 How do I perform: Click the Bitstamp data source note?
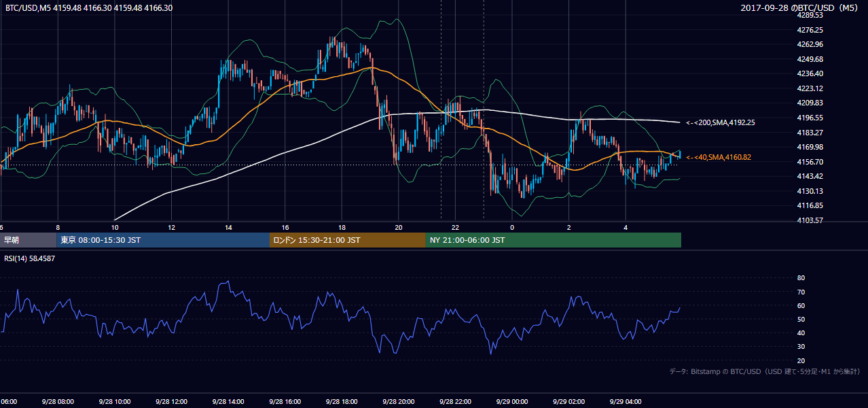point(765,371)
